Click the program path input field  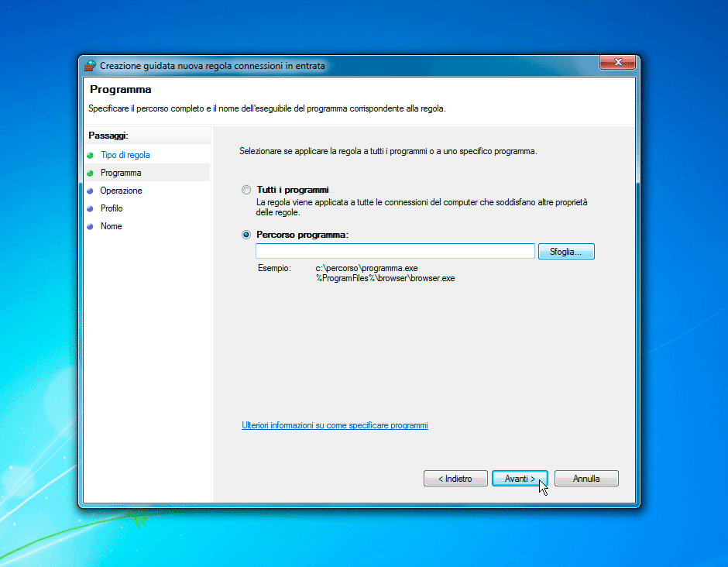[x=395, y=251]
